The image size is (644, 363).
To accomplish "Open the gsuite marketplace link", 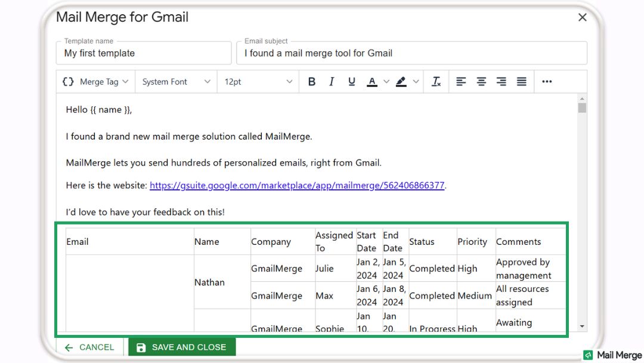I will [297, 186].
